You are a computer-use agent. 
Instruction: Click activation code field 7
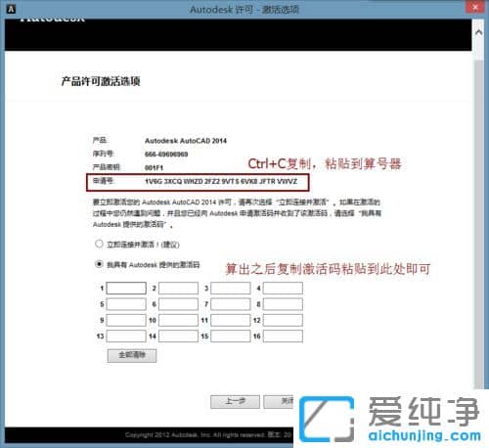point(231,304)
